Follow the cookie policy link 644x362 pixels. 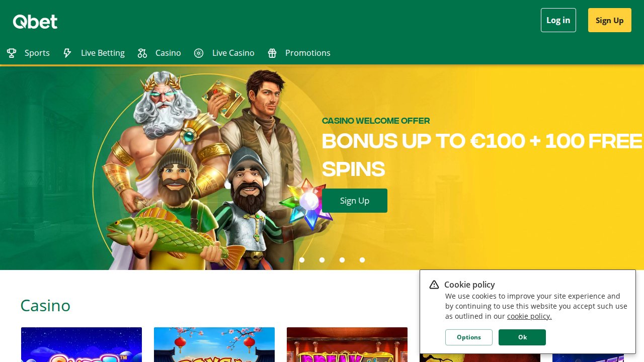[x=529, y=316]
